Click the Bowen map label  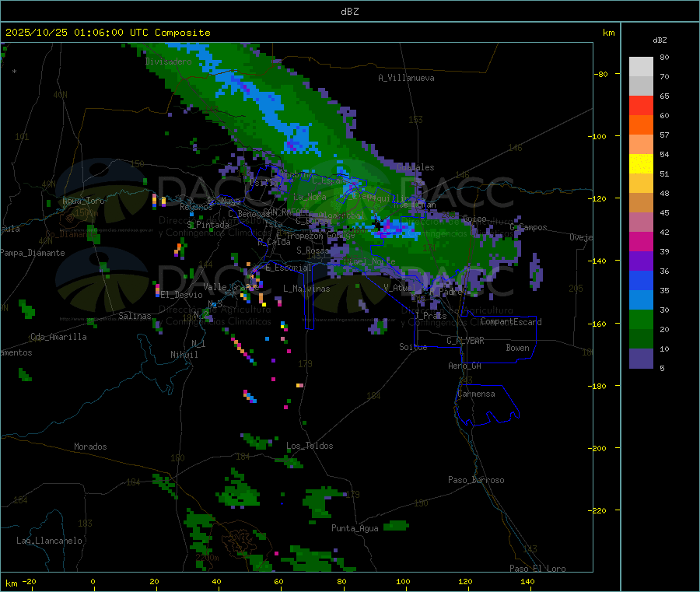pos(517,348)
